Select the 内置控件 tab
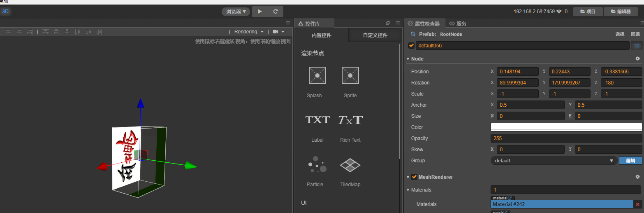Image resolution: width=644 pixels, height=213 pixels. pyautogui.click(x=322, y=35)
